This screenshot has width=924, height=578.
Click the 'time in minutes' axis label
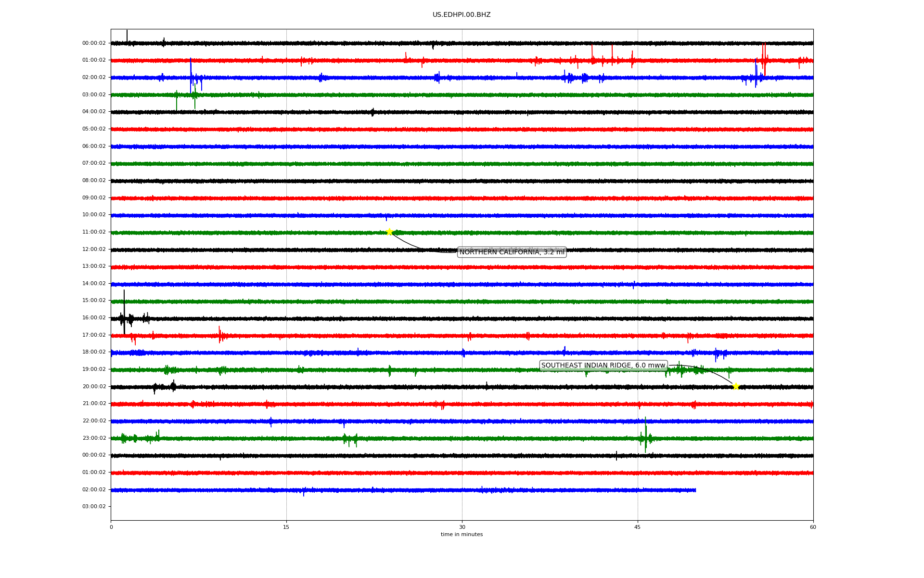[462, 535]
